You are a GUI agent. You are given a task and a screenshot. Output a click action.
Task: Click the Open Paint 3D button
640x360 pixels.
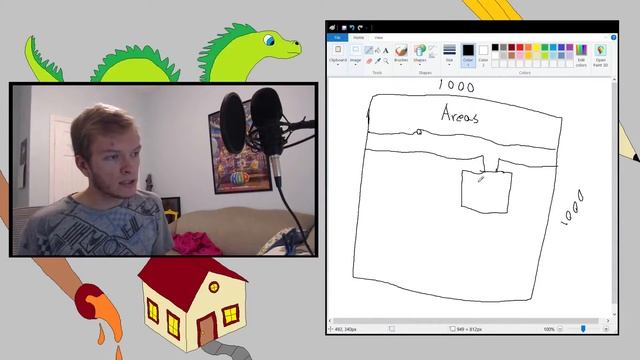[x=600, y=56]
